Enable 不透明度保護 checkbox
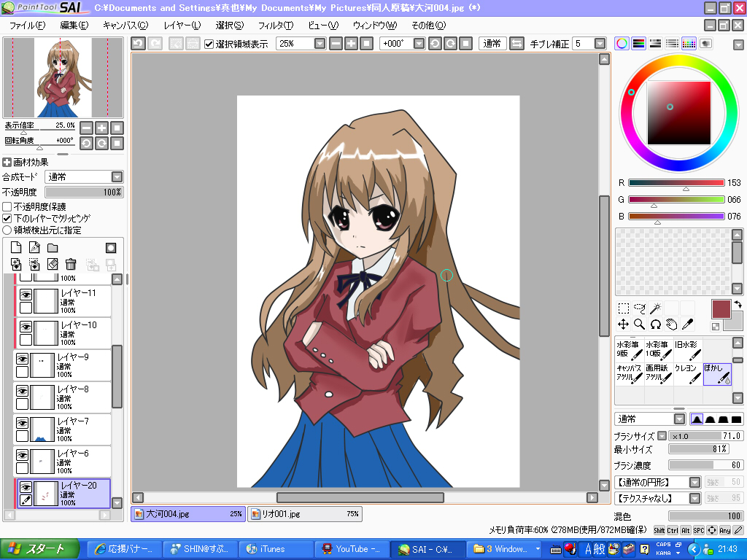 click(7, 206)
